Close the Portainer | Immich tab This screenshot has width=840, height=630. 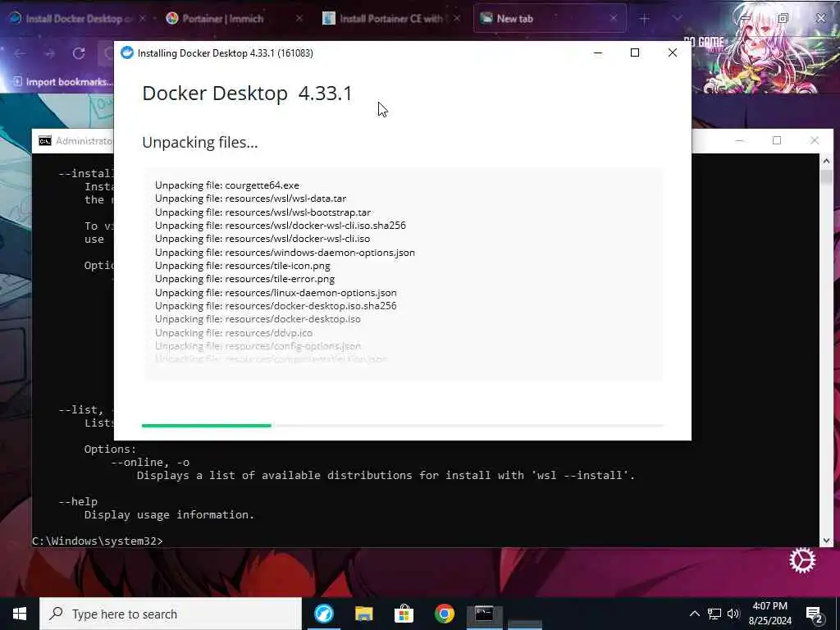pyautogui.click(x=299, y=18)
